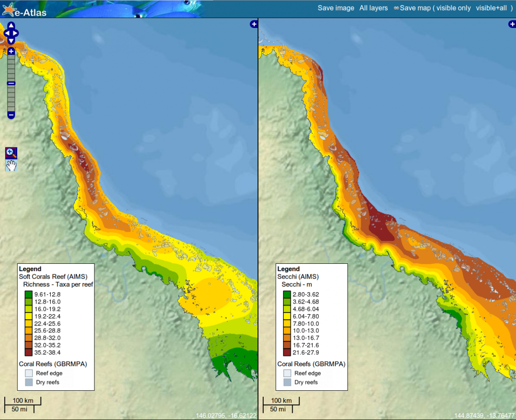516x420 pixels.
Task: Click Reef edge swatch in Secchi legend
Action: [x=287, y=373]
